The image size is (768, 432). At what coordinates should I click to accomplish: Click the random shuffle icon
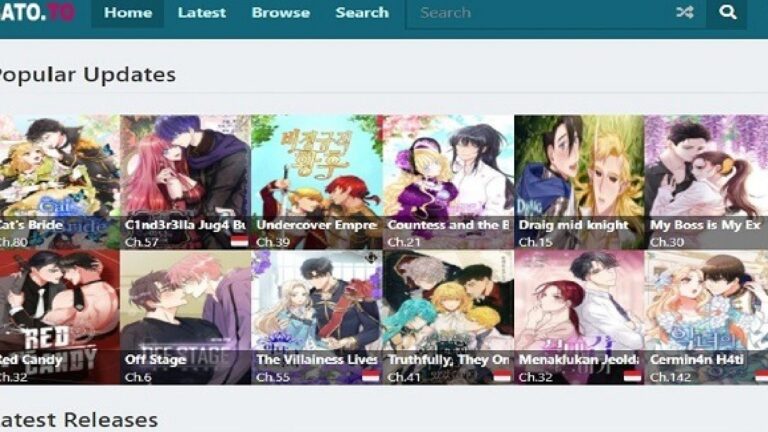coord(684,12)
